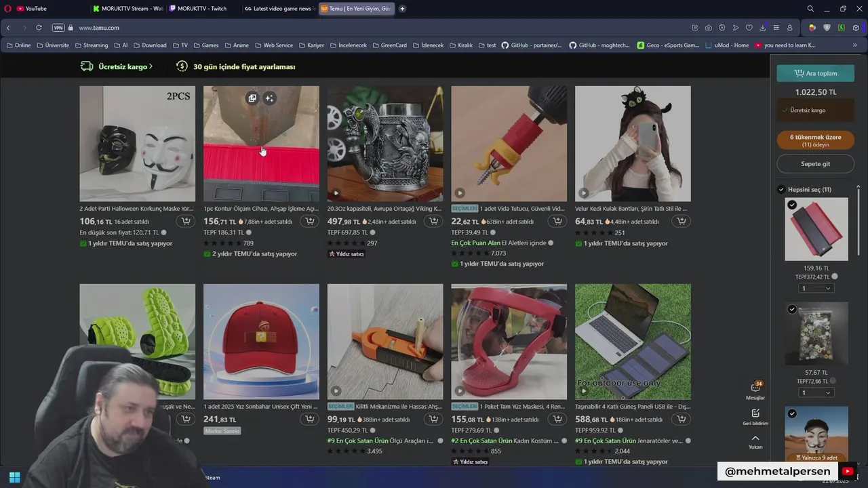Viewport: 868px width, 488px height.
Task: Open Steam from the taskbar
Action: pos(212,477)
